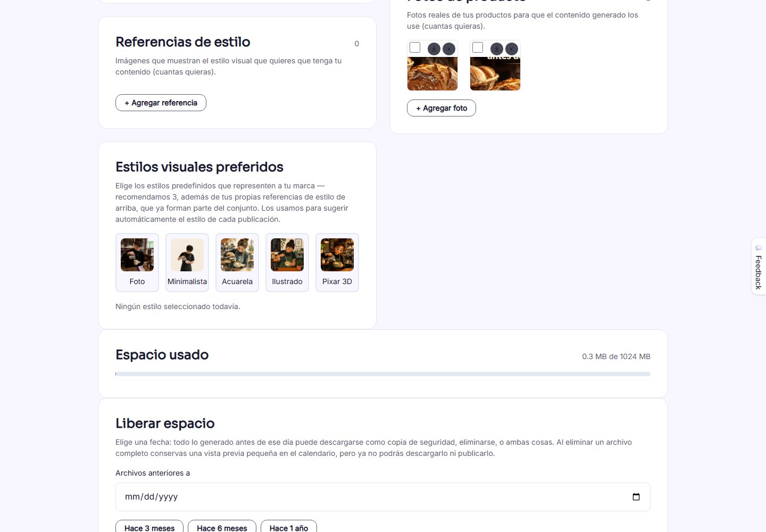
Task: Delete the bread basket product photo
Action: point(512,49)
